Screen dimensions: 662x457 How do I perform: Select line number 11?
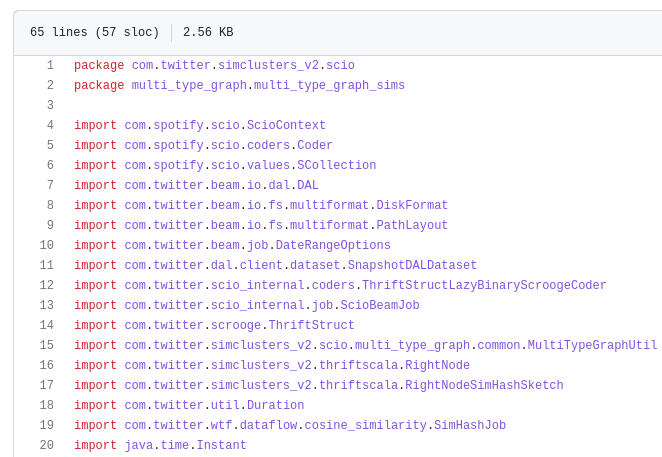pyautogui.click(x=46, y=265)
